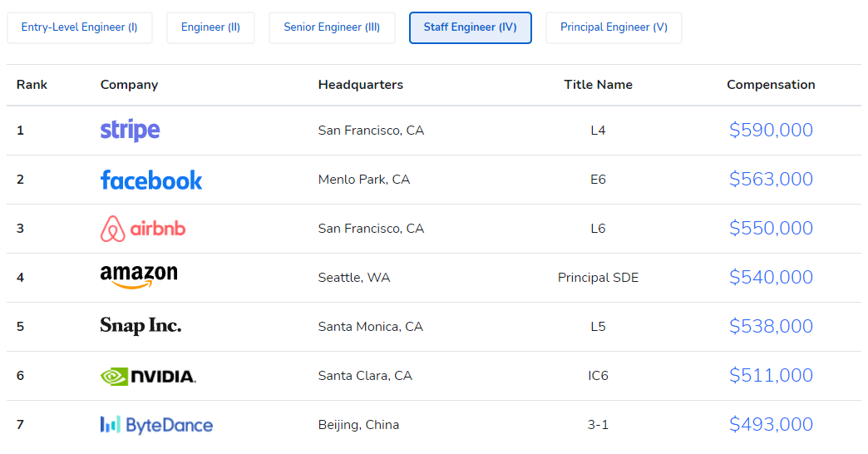868x454 pixels.
Task: Click the IC6 title name
Action: (598, 376)
